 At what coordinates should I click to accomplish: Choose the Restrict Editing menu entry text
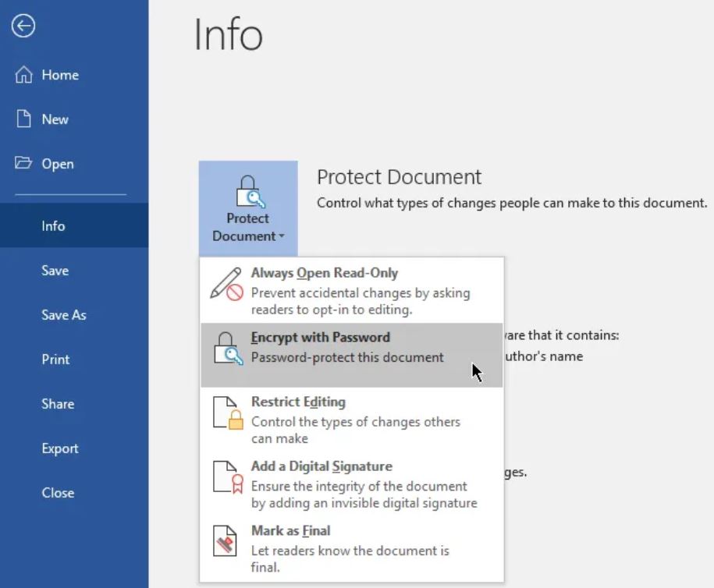[298, 402]
